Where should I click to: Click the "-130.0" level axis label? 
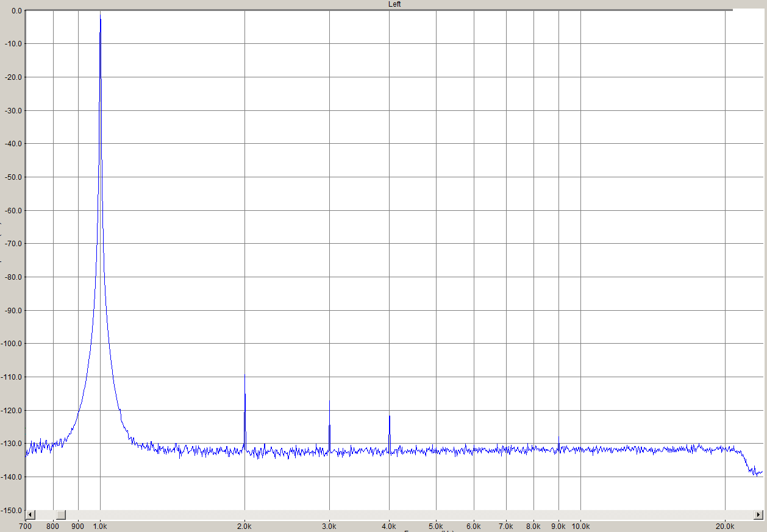point(12,443)
